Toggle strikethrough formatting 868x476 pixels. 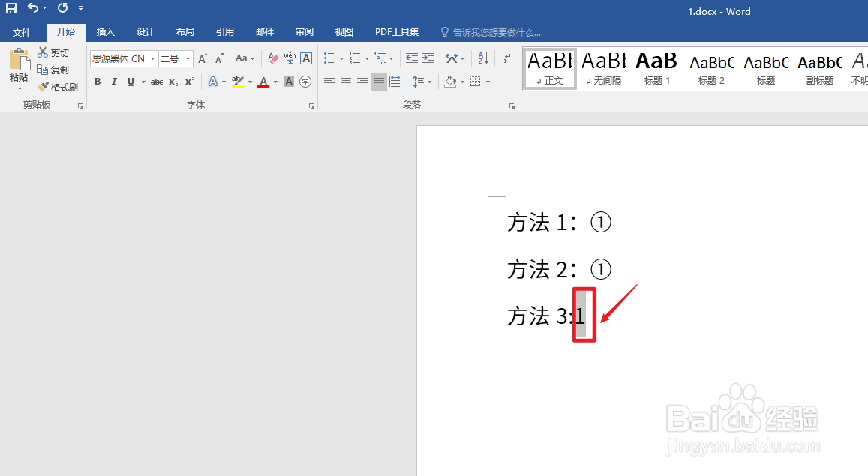pyautogui.click(x=157, y=82)
